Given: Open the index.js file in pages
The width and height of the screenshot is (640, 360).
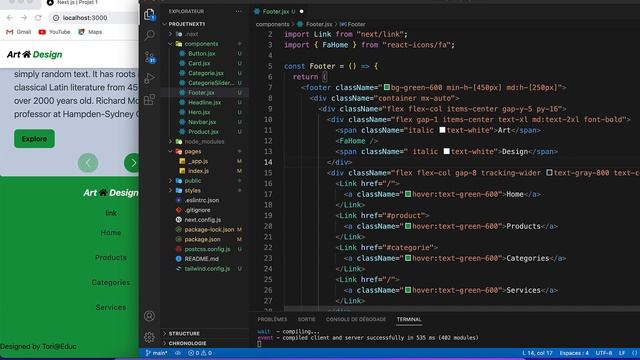Looking at the screenshot, I should click(198, 171).
